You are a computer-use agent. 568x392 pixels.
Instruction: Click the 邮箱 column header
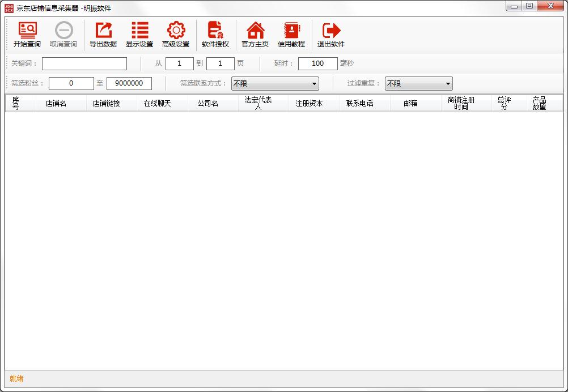416,103
